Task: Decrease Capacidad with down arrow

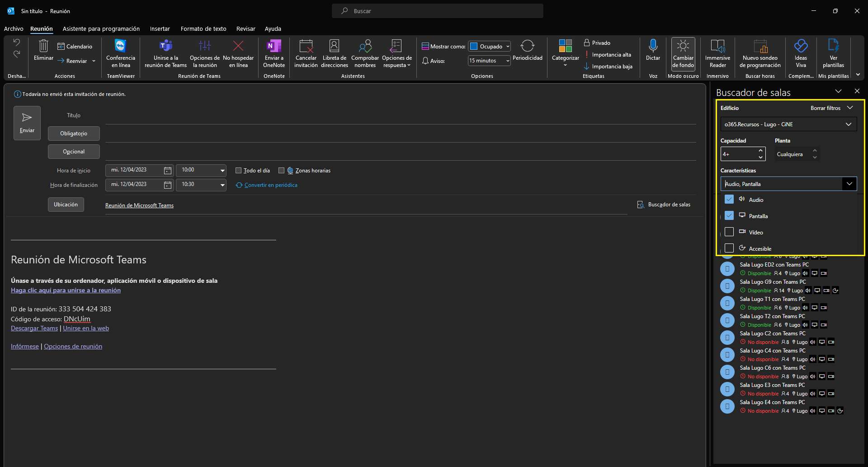Action: click(760, 157)
